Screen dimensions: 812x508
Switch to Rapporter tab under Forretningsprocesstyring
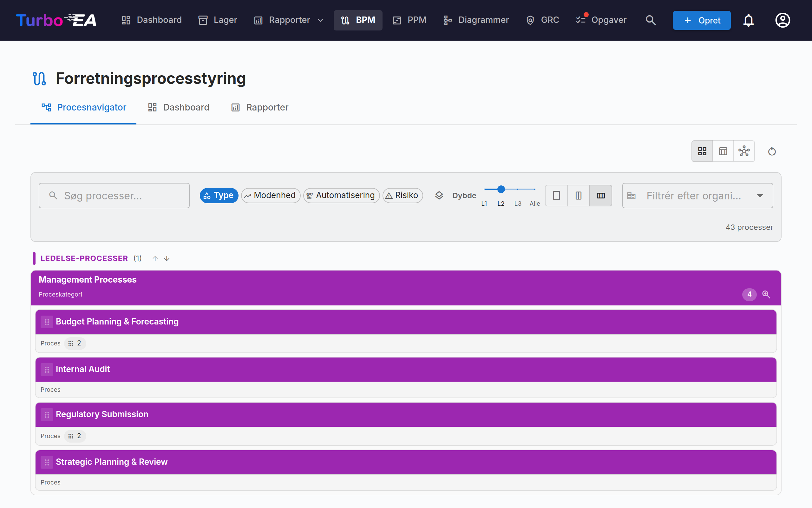(260, 108)
